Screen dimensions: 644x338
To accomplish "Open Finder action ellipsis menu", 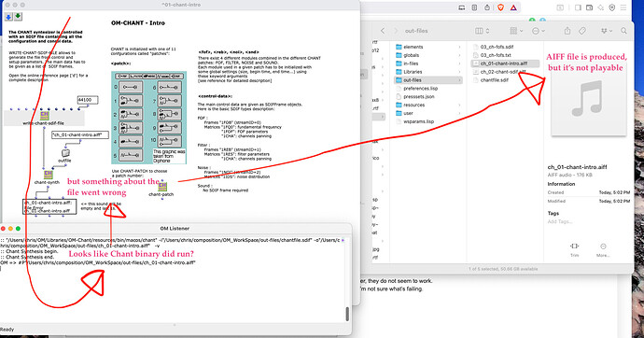I will (x=538, y=31).
